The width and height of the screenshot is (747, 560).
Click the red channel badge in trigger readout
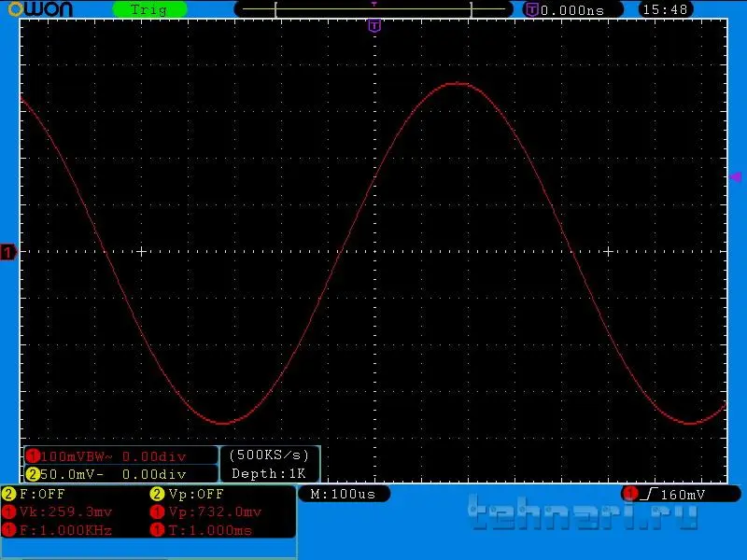630,494
